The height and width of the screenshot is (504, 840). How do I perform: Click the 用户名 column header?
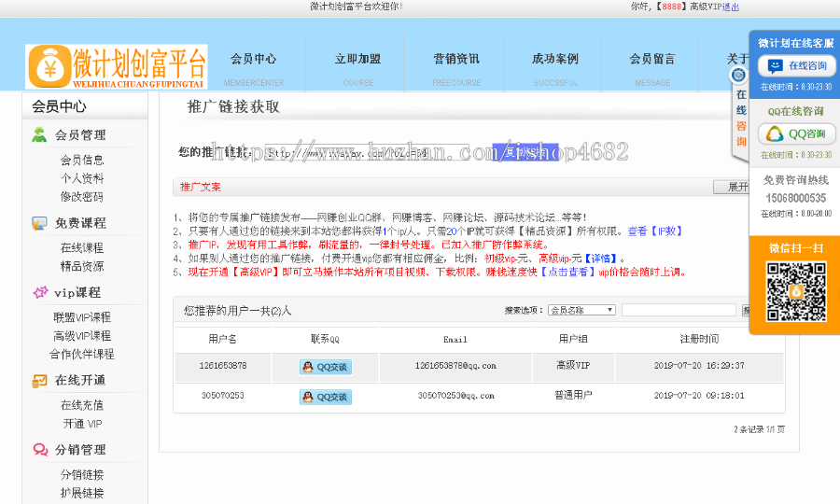click(x=223, y=339)
